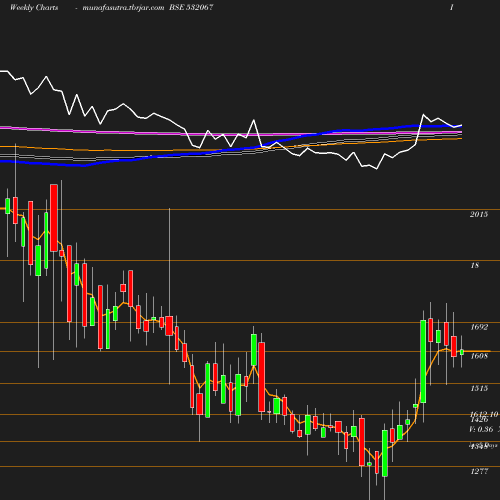Click the 2015 price level label

click(479, 214)
